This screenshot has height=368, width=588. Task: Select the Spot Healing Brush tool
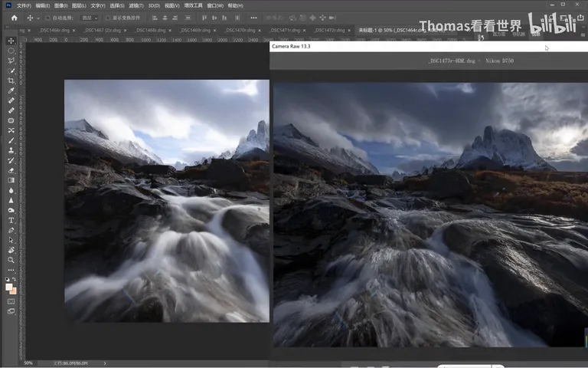coord(11,100)
